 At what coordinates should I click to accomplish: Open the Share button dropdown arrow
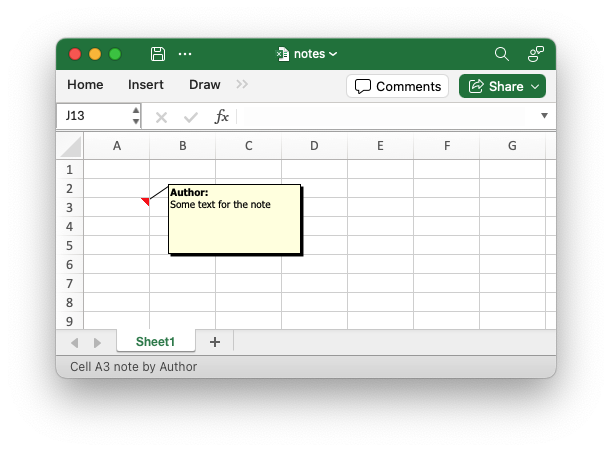[x=535, y=87]
